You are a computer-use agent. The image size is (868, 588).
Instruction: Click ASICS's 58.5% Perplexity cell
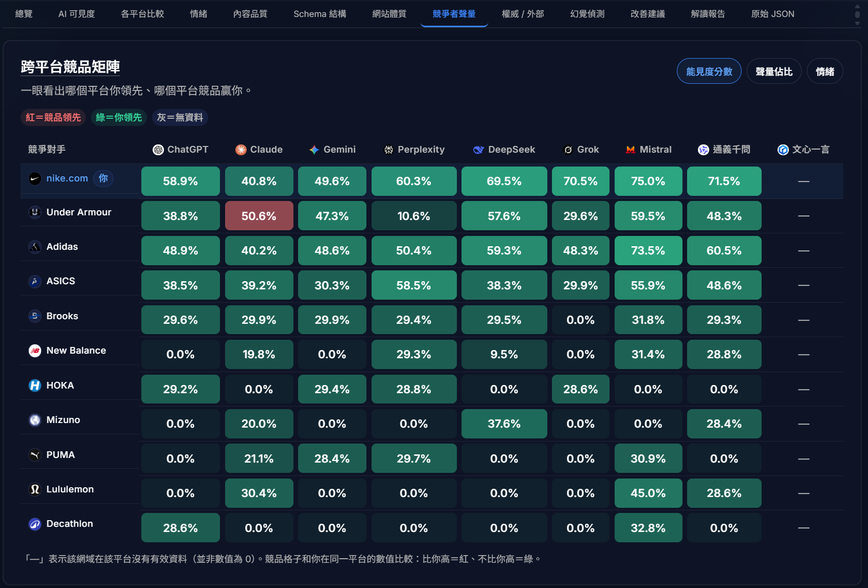pos(414,285)
